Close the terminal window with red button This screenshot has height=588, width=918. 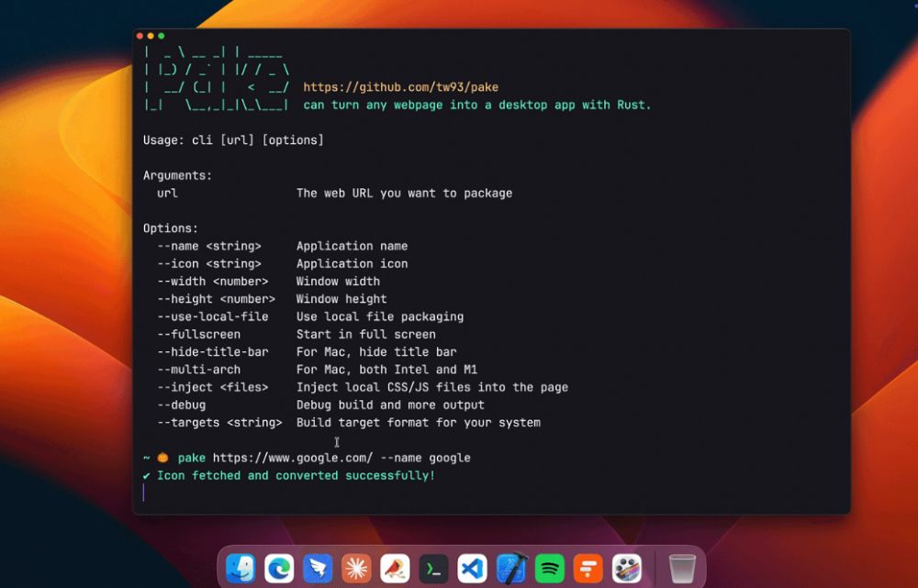(140, 36)
